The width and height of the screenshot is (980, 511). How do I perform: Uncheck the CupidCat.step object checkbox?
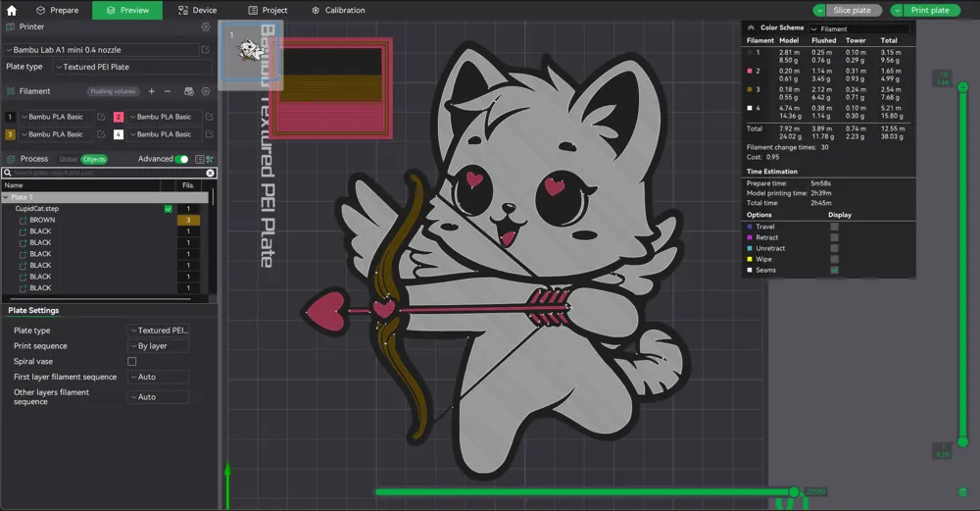pyautogui.click(x=169, y=209)
